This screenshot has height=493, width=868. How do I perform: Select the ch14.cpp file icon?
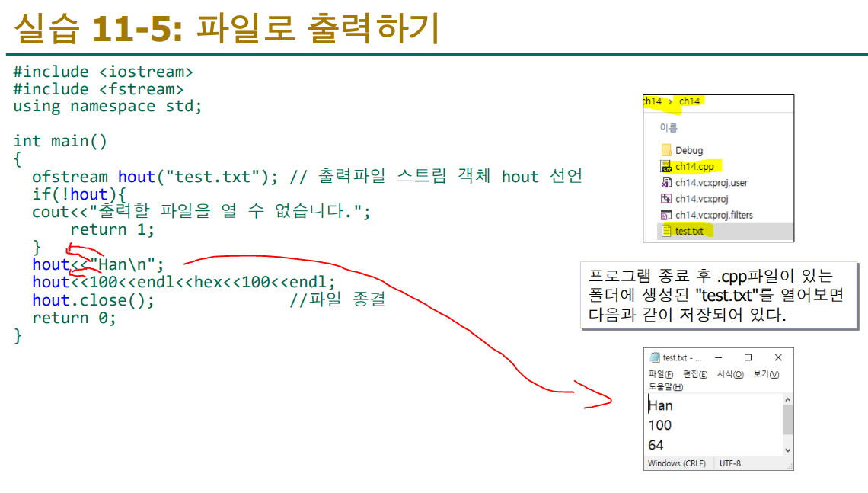tap(666, 166)
